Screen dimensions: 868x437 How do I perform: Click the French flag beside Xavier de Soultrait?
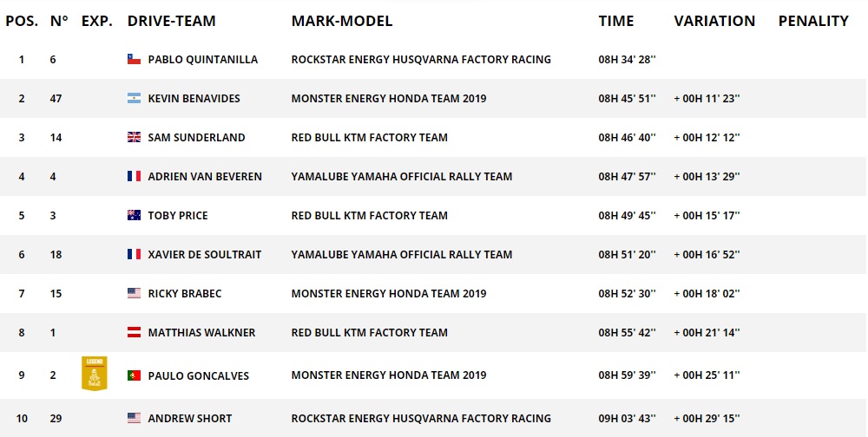[134, 254]
